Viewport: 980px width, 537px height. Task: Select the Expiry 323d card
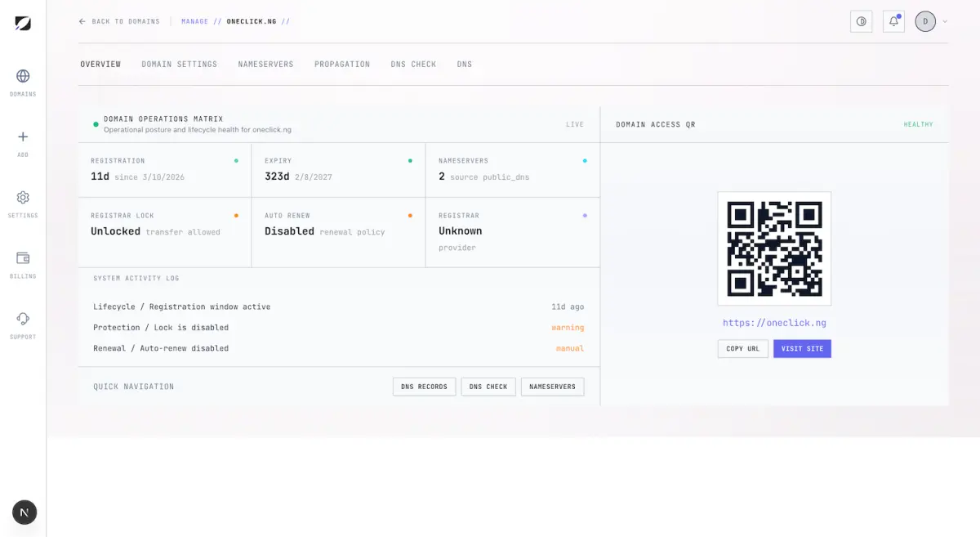pyautogui.click(x=339, y=170)
